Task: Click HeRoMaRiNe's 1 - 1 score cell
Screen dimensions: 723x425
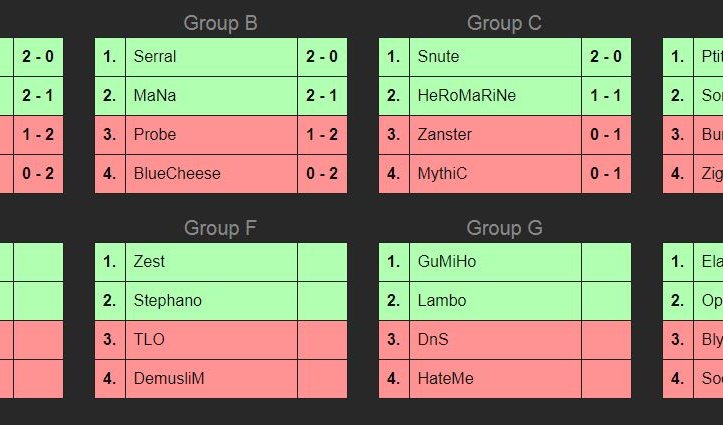Action: tap(606, 96)
